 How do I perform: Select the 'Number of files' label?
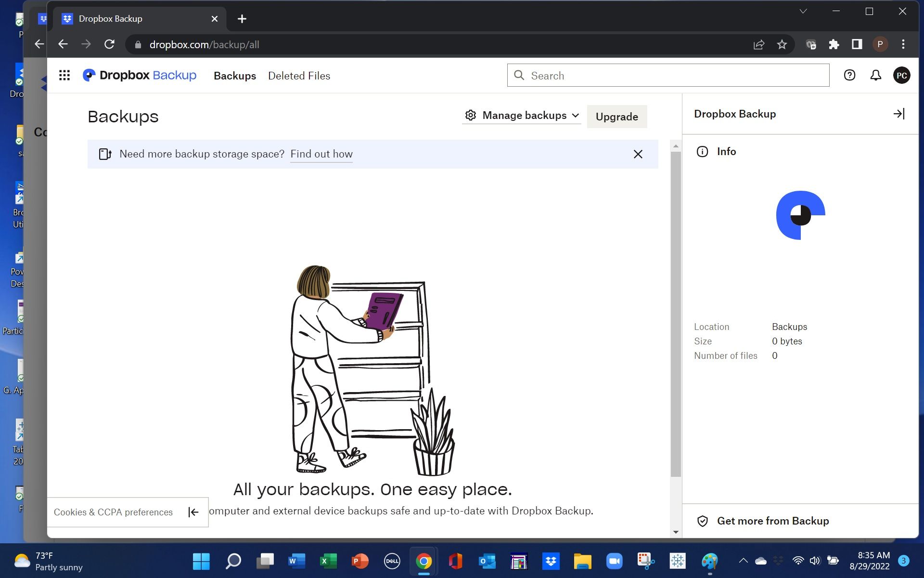[726, 356]
